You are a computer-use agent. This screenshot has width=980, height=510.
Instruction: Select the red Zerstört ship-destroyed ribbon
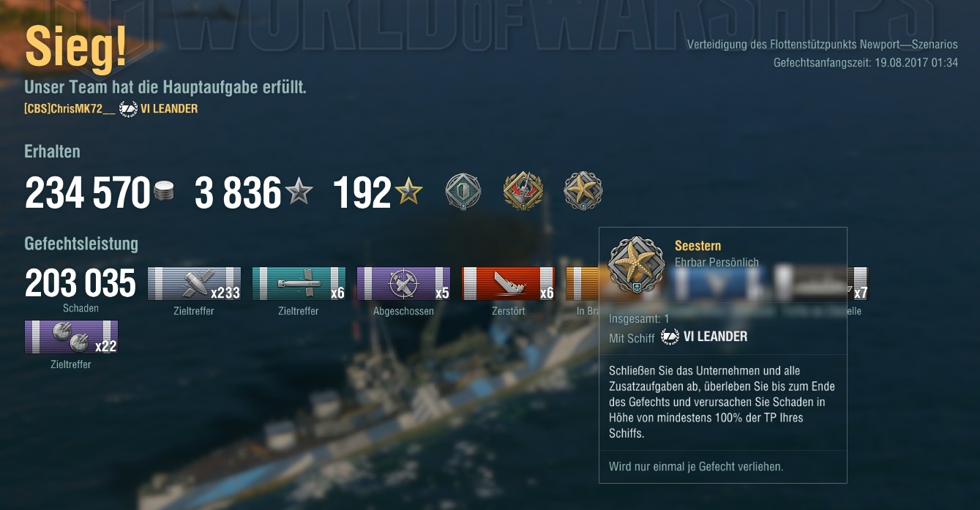click(x=508, y=284)
